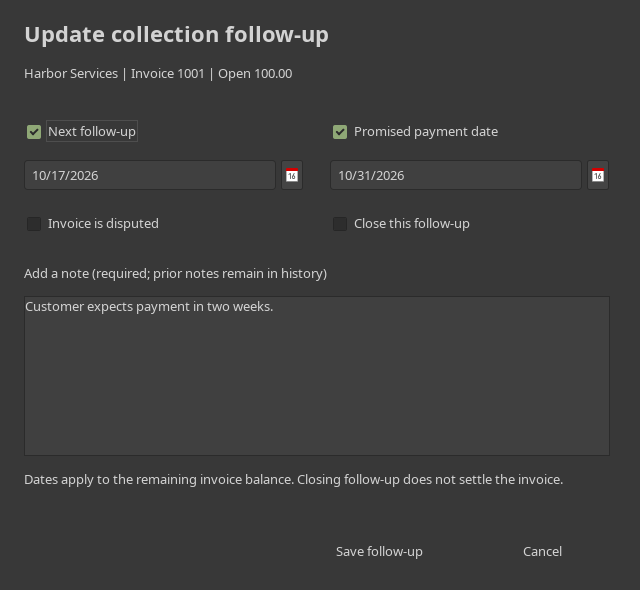The height and width of the screenshot is (590, 640).
Task: Uncheck the Promised payment date checkbox
Action: [x=340, y=132]
